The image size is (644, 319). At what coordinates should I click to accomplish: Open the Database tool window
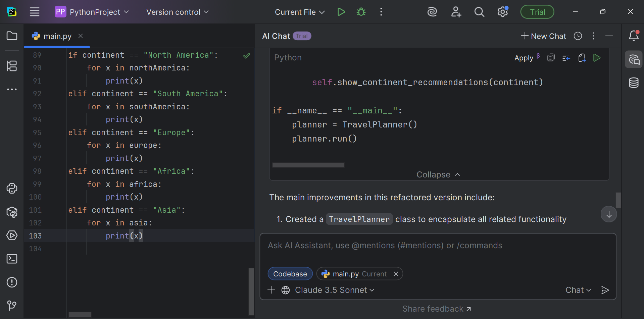click(634, 83)
